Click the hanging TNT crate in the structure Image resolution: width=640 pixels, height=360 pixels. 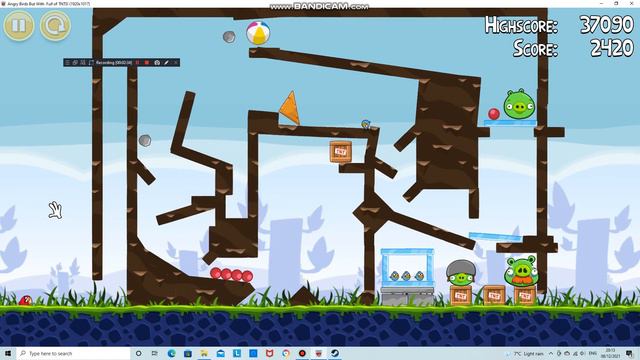pos(340,152)
